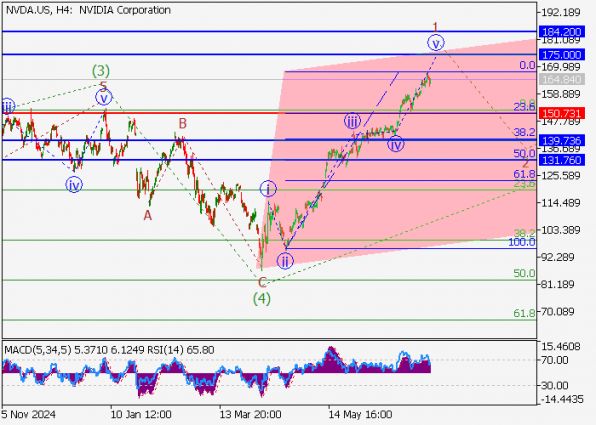The height and width of the screenshot is (425, 596).
Task: Select the circled iv label below 131.760 line
Action: pyautogui.click(x=74, y=185)
